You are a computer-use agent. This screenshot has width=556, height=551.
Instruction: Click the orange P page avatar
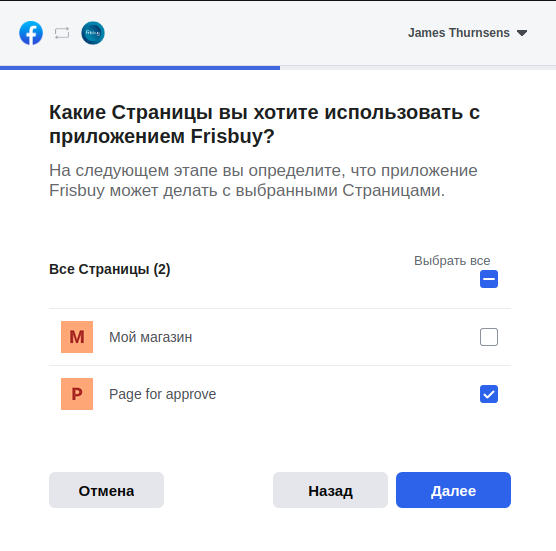pyautogui.click(x=77, y=394)
